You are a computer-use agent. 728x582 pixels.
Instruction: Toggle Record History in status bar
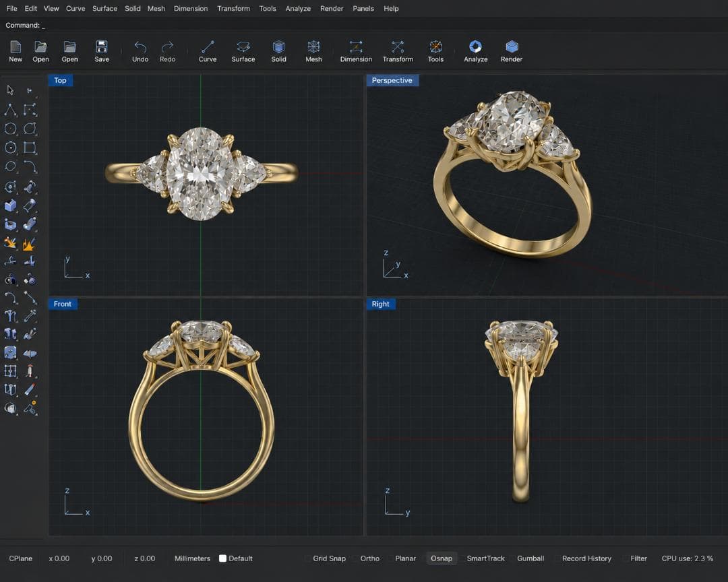586,558
